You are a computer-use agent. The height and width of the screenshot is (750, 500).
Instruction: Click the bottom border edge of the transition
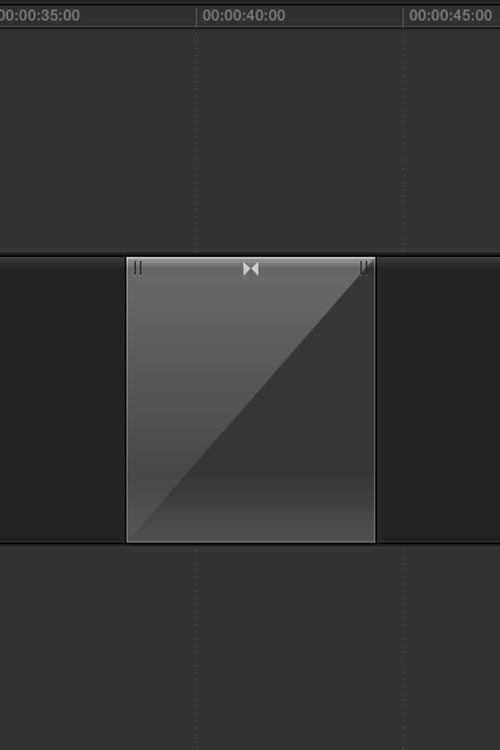[x=251, y=541]
